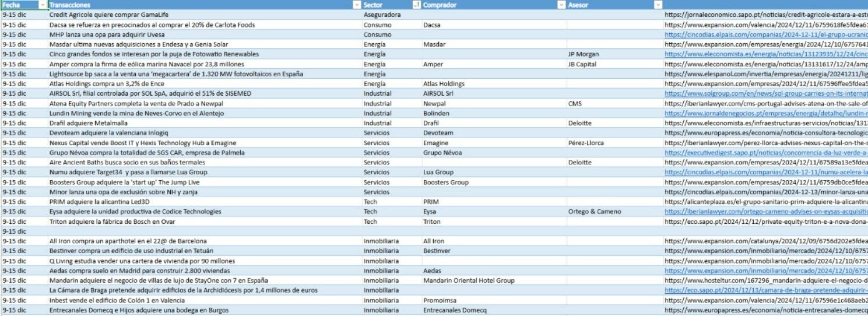868x316 pixels.
Task: Select the 'All Iron' comprador cell
Action: pyautogui.click(x=494, y=241)
